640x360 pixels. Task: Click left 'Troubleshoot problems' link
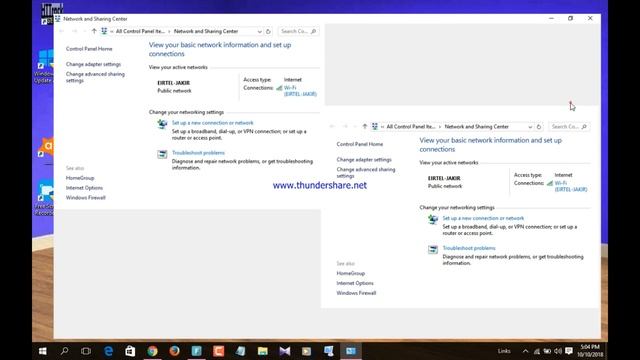[198, 153]
